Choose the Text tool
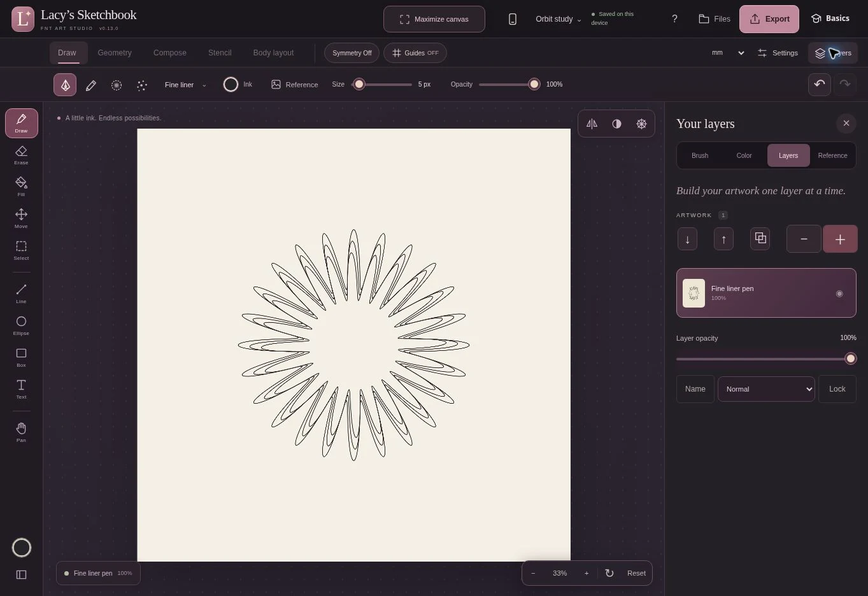 click(x=21, y=389)
